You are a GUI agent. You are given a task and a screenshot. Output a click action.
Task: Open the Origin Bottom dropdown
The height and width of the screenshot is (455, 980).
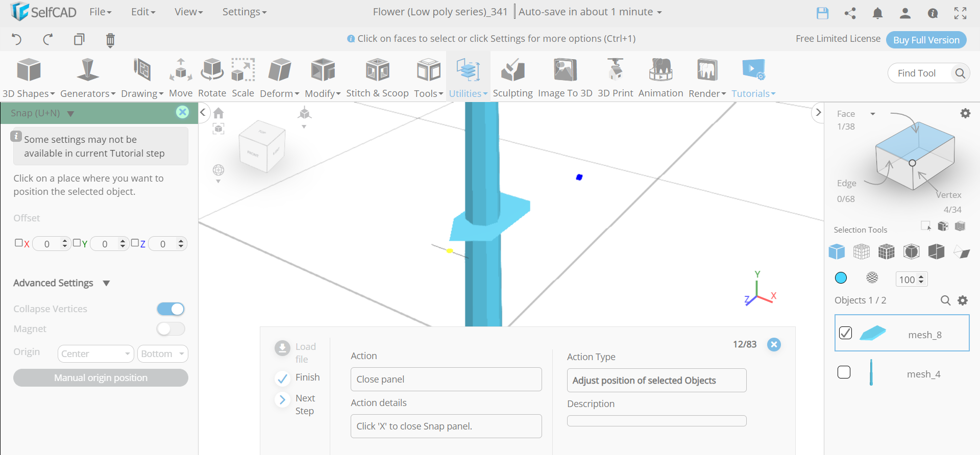coord(163,353)
